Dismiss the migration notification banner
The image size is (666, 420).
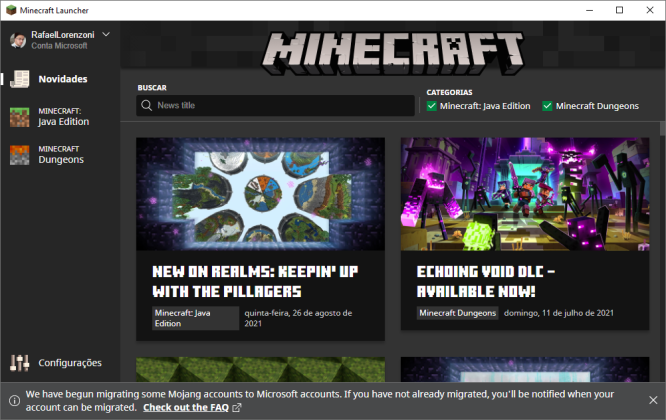(x=653, y=400)
